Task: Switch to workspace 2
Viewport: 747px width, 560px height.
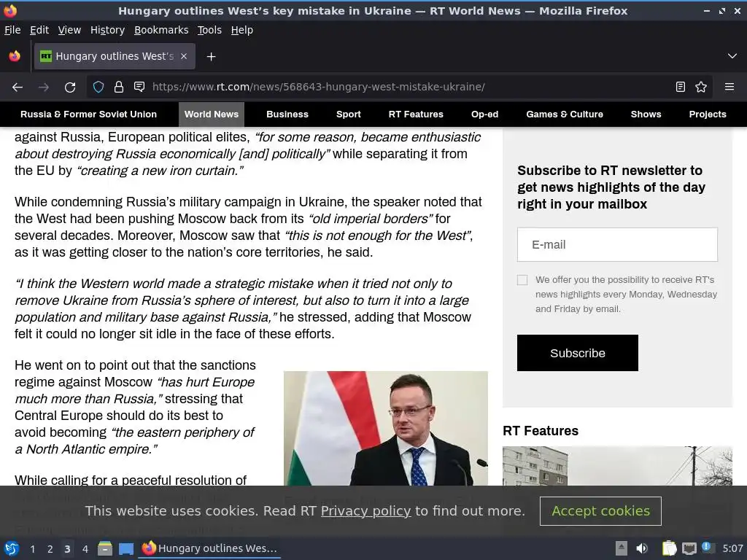Action: [x=50, y=549]
